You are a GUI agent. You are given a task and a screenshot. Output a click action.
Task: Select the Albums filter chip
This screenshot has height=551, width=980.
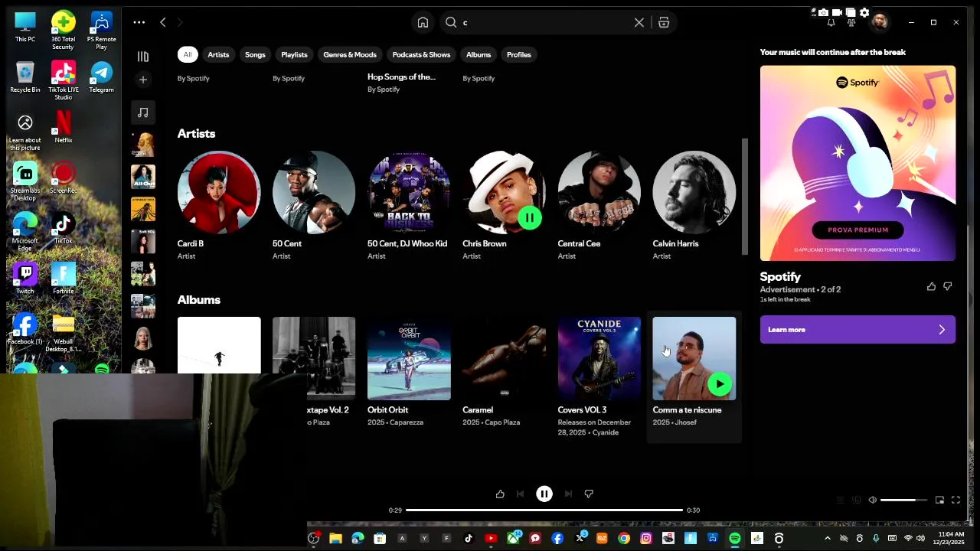pyautogui.click(x=479, y=54)
